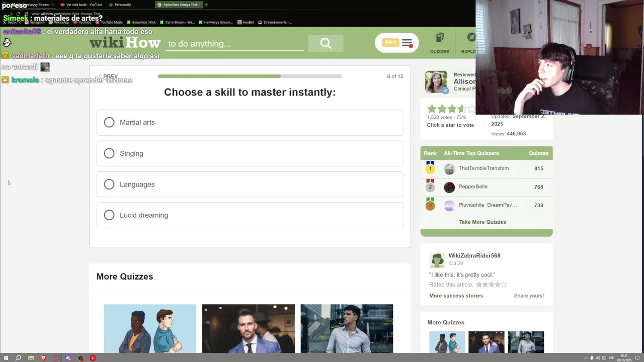This screenshot has width=644, height=362.
Task: Click the 'to do anything...' search field
Action: pyautogui.click(x=234, y=44)
